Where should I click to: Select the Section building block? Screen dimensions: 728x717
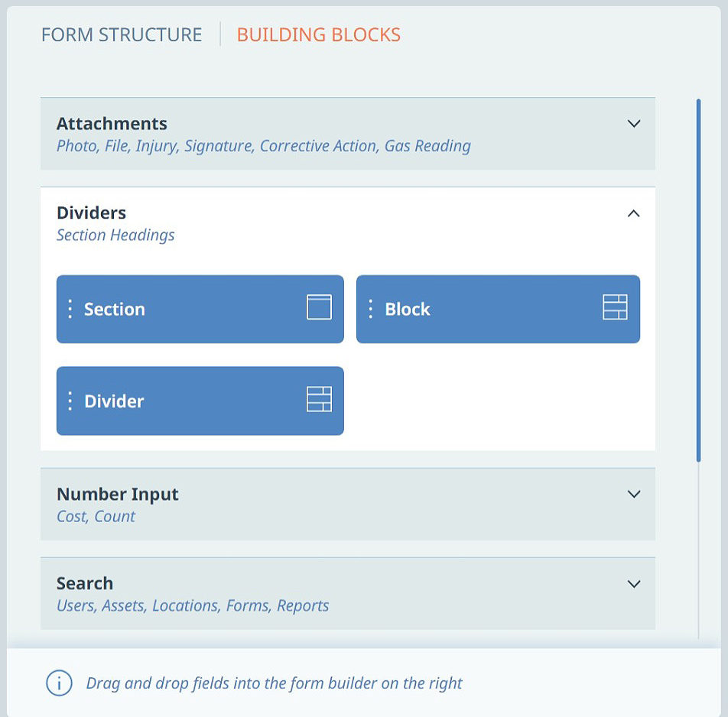(200, 309)
